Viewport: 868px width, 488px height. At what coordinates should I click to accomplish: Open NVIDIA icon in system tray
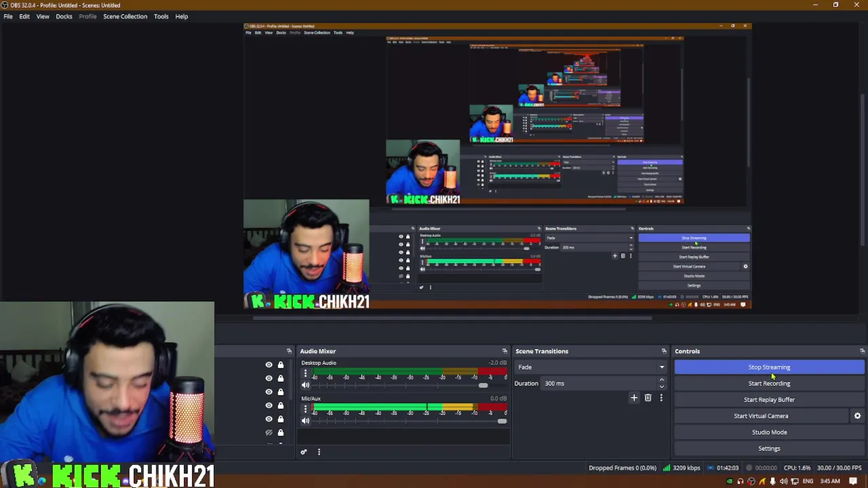click(x=730, y=482)
